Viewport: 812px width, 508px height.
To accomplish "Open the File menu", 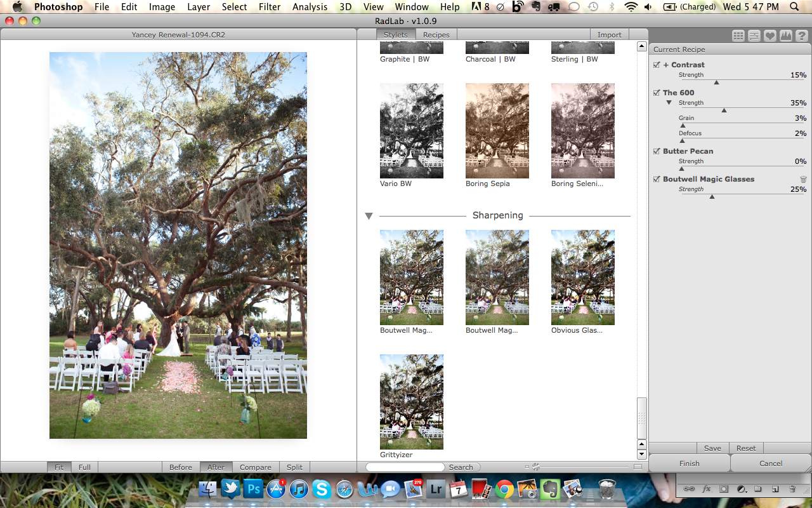I will (x=101, y=7).
